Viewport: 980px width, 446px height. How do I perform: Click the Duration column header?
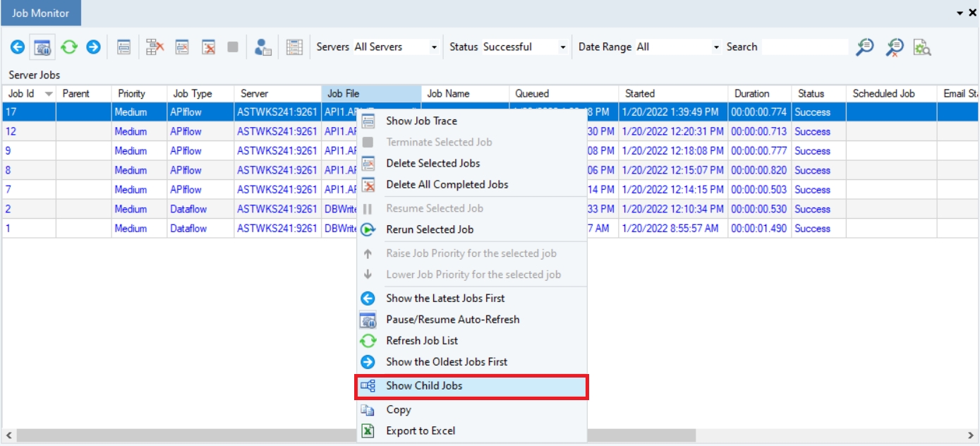751,94
